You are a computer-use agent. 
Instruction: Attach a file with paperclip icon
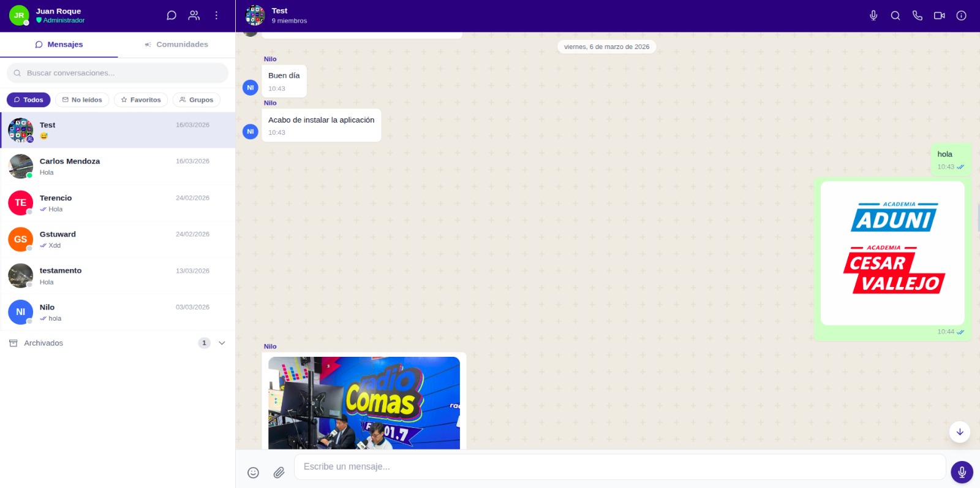(x=279, y=472)
